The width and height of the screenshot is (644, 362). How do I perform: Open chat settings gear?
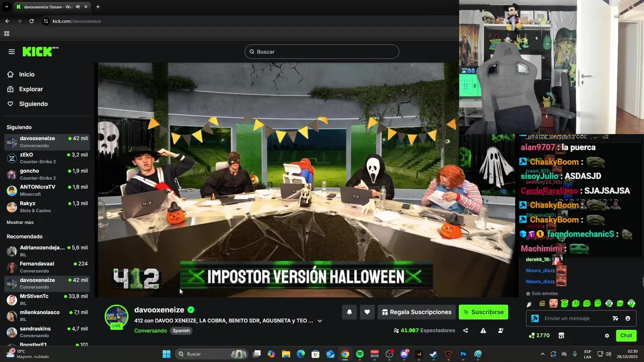point(607,335)
